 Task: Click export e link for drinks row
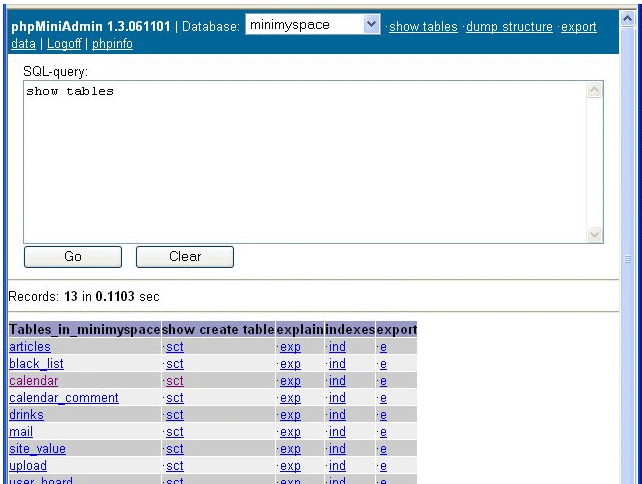[383, 415]
